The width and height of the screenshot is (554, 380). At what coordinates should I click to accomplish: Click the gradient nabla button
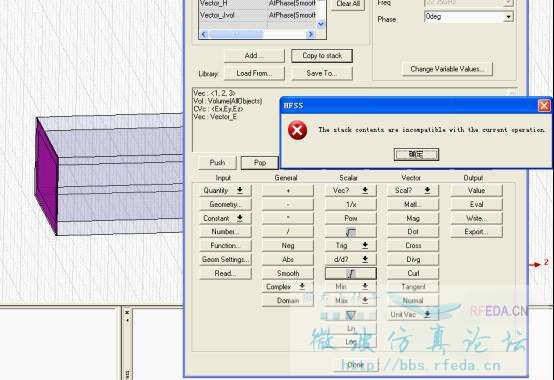point(350,315)
